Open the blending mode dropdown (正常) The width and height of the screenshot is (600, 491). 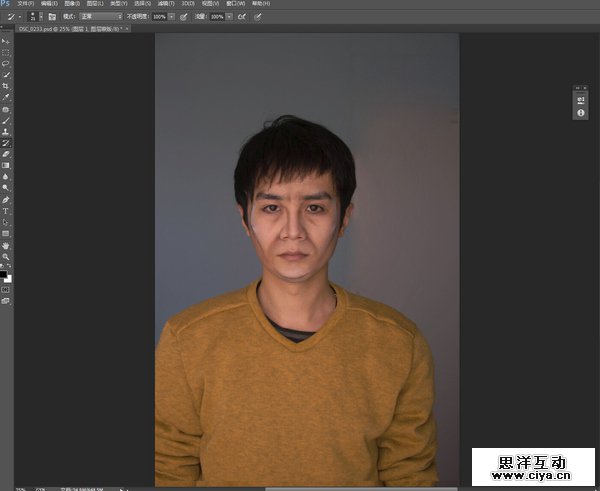(101, 16)
